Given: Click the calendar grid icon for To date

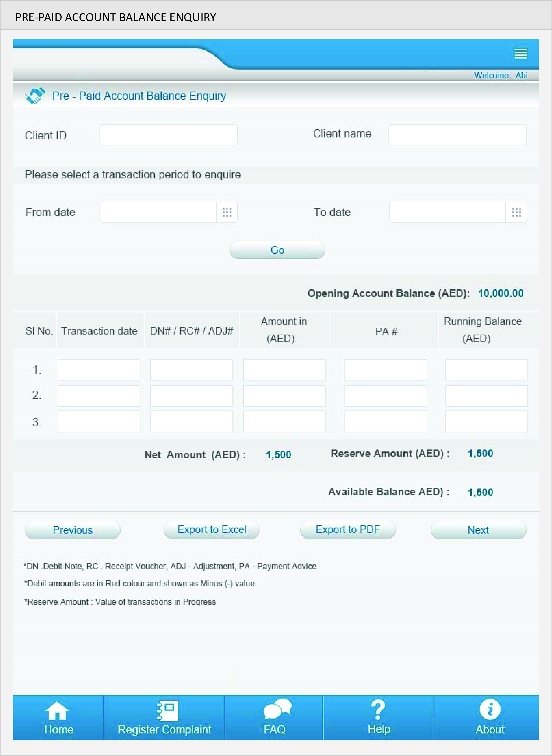Looking at the screenshot, I should (516, 213).
